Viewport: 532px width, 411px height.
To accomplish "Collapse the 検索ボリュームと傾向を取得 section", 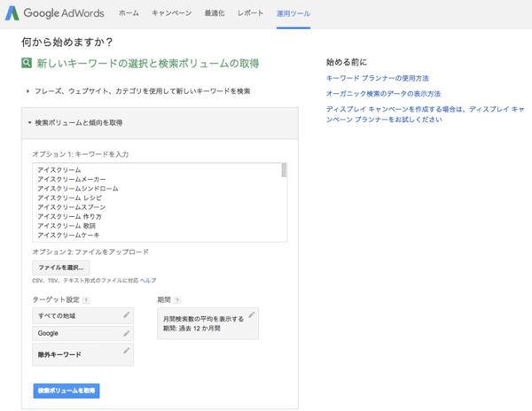I will (75, 122).
